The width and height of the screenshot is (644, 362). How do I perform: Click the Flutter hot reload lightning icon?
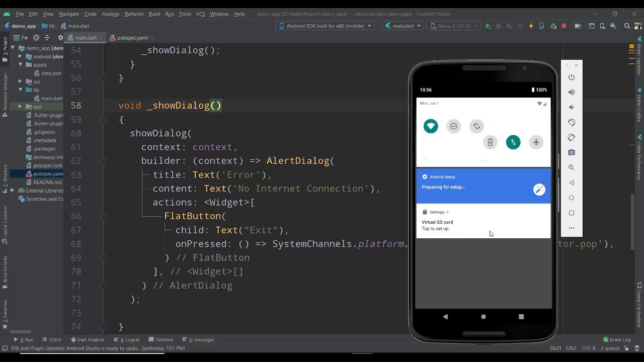coord(531,26)
